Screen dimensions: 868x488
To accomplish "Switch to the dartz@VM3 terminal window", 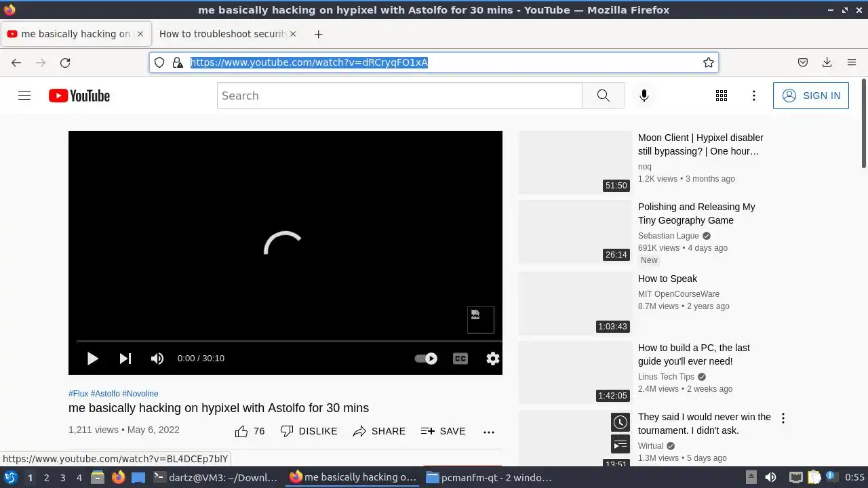I will [x=216, y=478].
